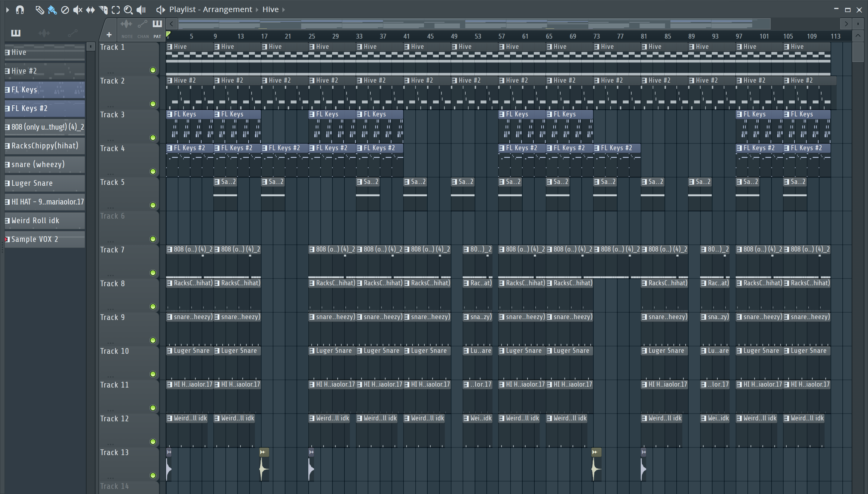The image size is (868, 494).
Task: Mute Track 4 with its green light
Action: [x=153, y=171]
